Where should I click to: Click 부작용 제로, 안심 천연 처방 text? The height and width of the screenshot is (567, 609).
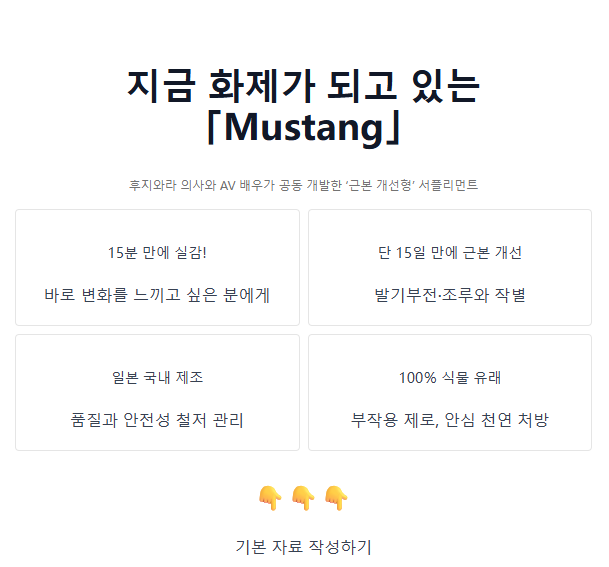click(449, 420)
